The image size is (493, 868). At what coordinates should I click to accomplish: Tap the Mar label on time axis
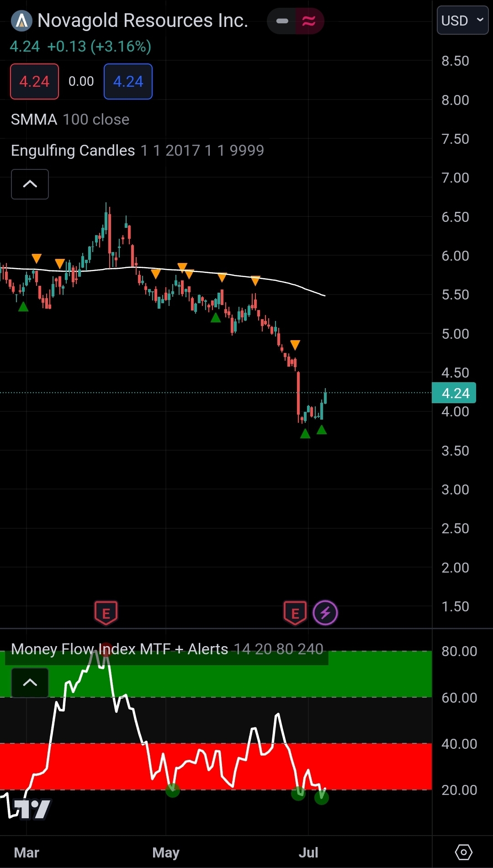pyautogui.click(x=27, y=852)
